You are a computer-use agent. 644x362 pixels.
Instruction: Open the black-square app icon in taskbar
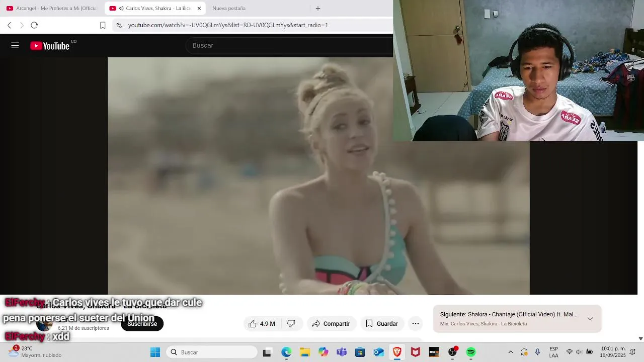pyautogui.click(x=434, y=352)
